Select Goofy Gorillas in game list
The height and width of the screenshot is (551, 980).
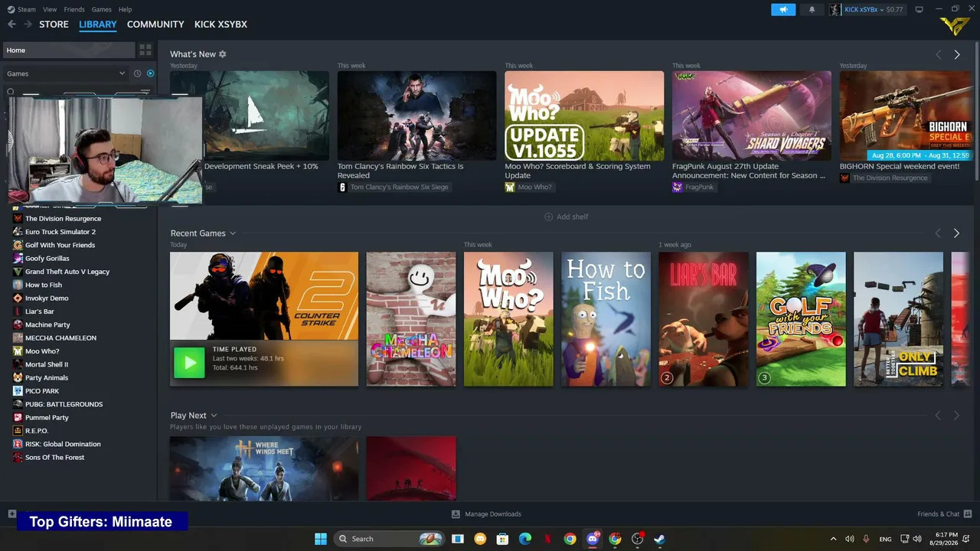tap(47, 259)
